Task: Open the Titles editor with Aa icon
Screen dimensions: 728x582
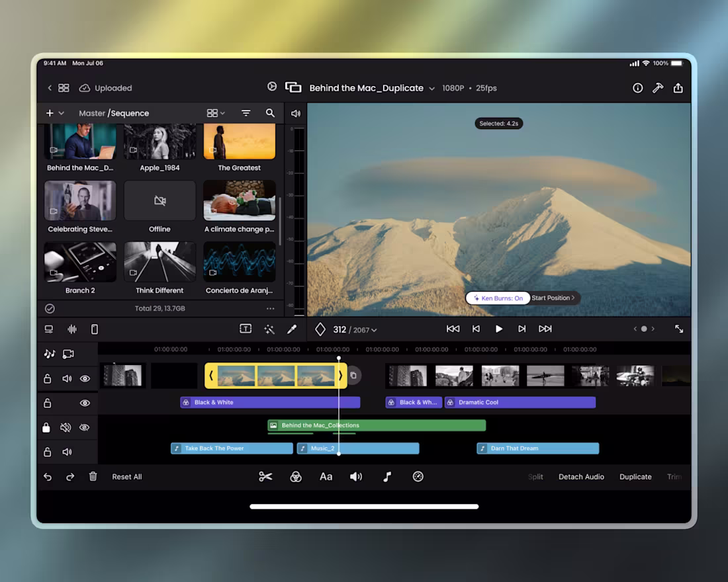Action: (x=326, y=476)
